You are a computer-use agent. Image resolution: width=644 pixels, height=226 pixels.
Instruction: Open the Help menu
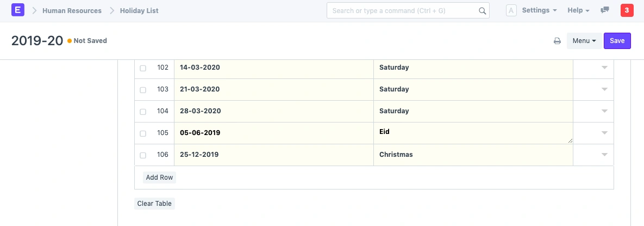[x=578, y=10]
